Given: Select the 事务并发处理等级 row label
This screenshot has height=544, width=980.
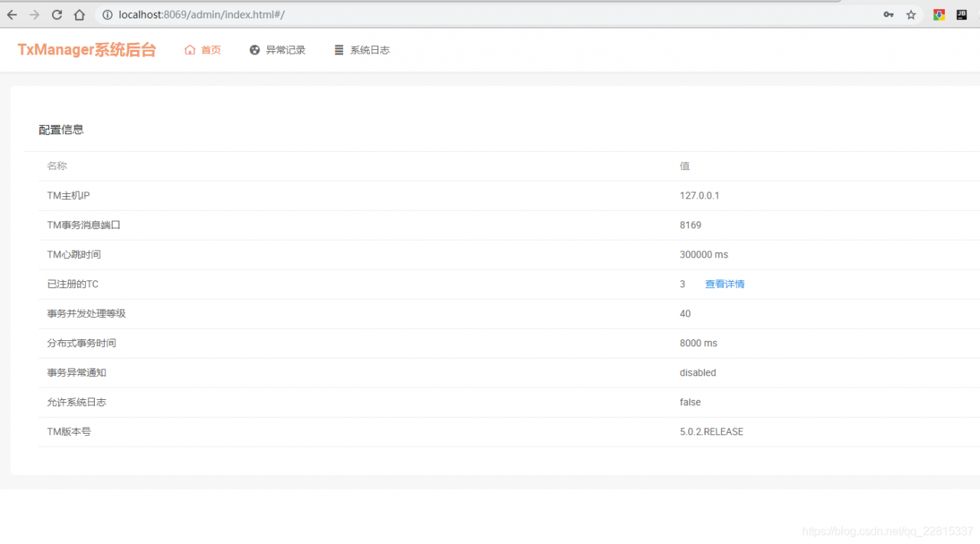Looking at the screenshot, I should (87, 313).
